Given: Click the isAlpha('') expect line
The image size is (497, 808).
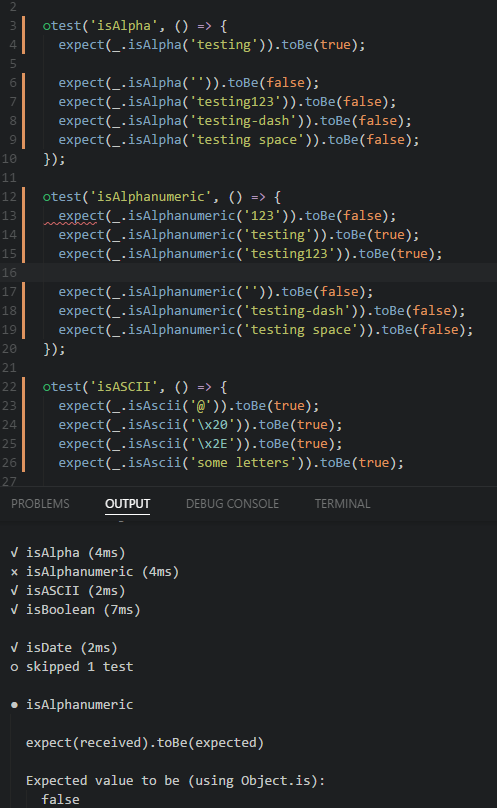Looking at the screenshot, I should point(189,83).
